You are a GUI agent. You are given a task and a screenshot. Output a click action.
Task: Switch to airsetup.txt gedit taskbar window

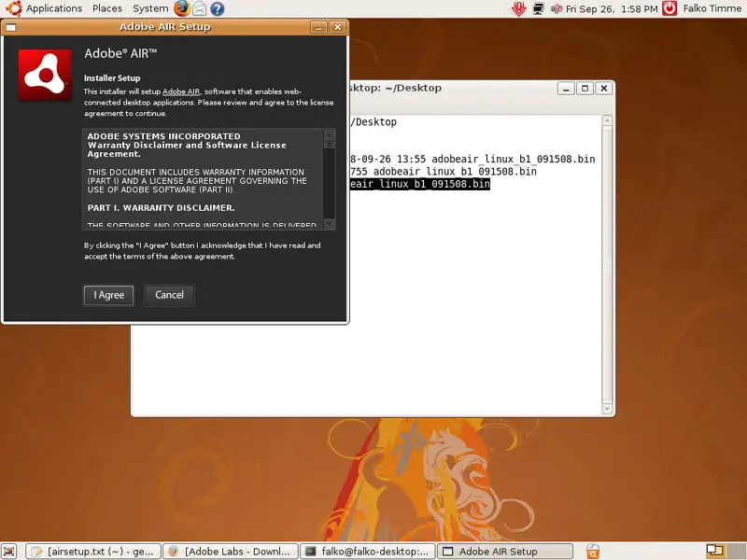pyautogui.click(x=93, y=552)
